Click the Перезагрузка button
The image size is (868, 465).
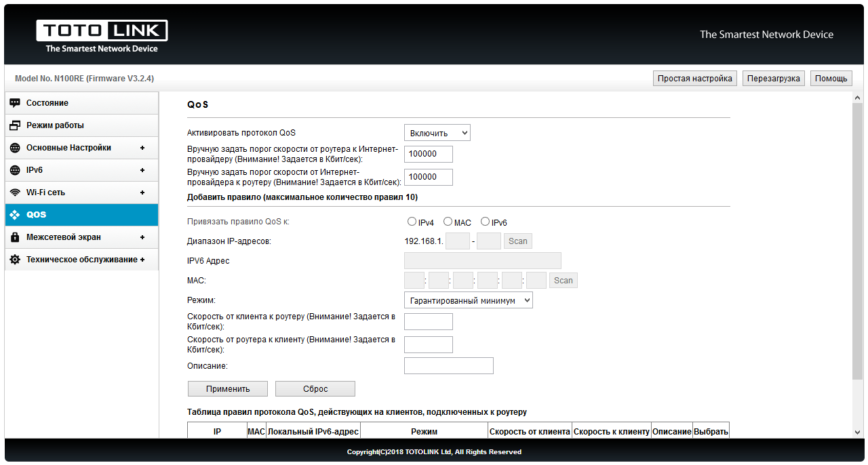click(x=773, y=79)
